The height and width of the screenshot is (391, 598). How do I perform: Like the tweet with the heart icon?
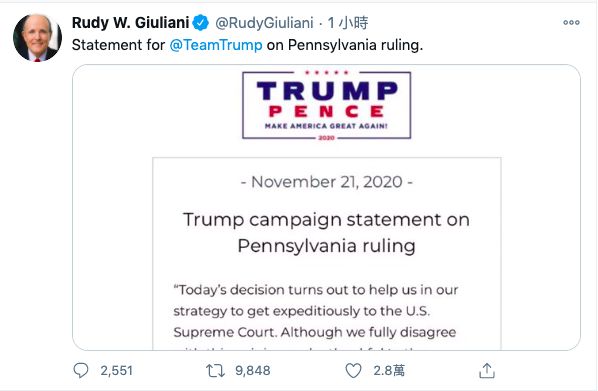click(x=353, y=370)
